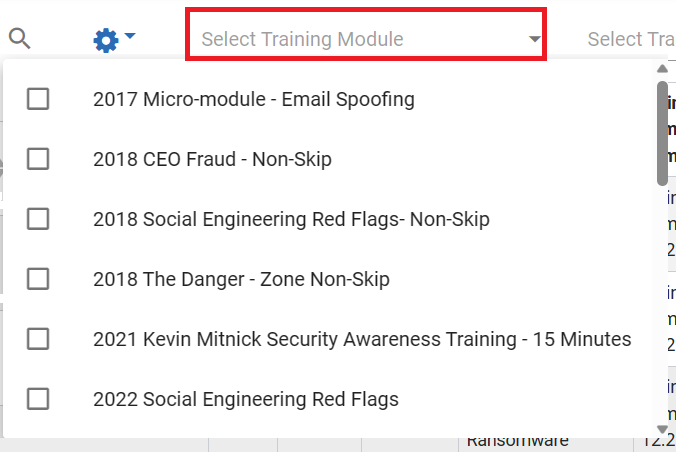Expand the gear menu caret arrow

pos(130,35)
